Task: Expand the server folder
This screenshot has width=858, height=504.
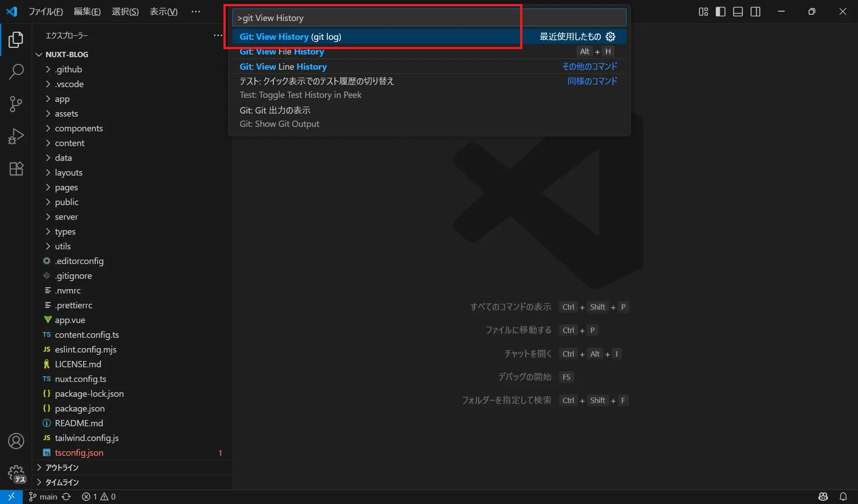Action: click(132, 217)
